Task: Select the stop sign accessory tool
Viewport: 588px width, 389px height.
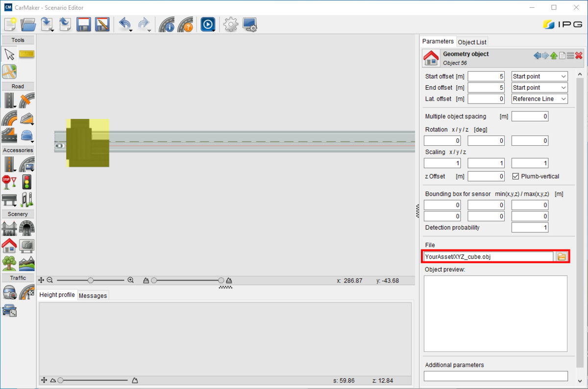Action: [9, 182]
